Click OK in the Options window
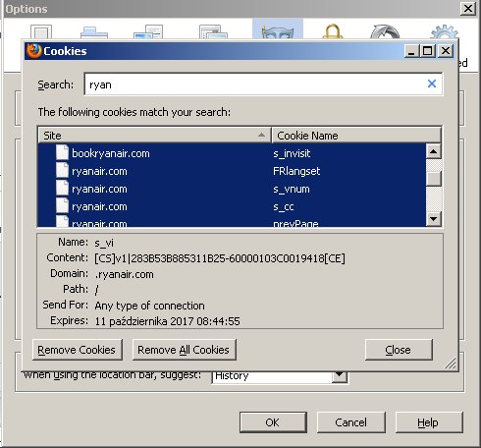 [x=273, y=422]
